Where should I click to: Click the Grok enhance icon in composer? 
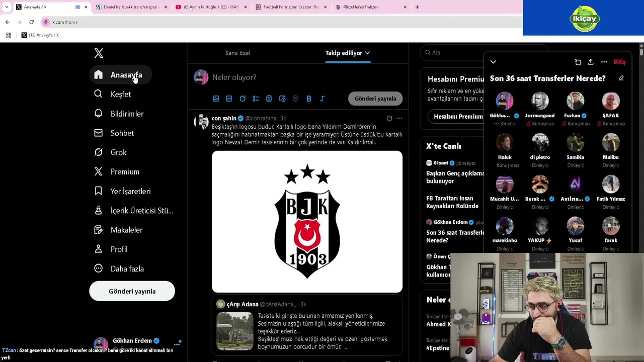tap(243, 99)
